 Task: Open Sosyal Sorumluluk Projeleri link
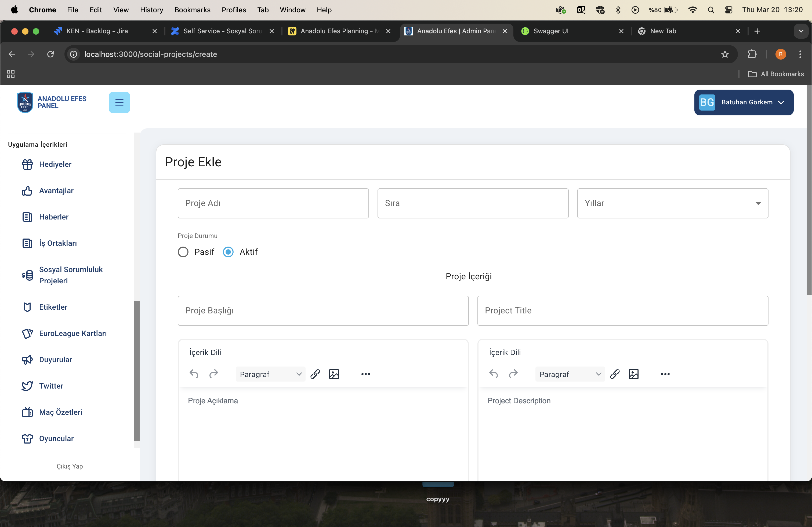71,275
